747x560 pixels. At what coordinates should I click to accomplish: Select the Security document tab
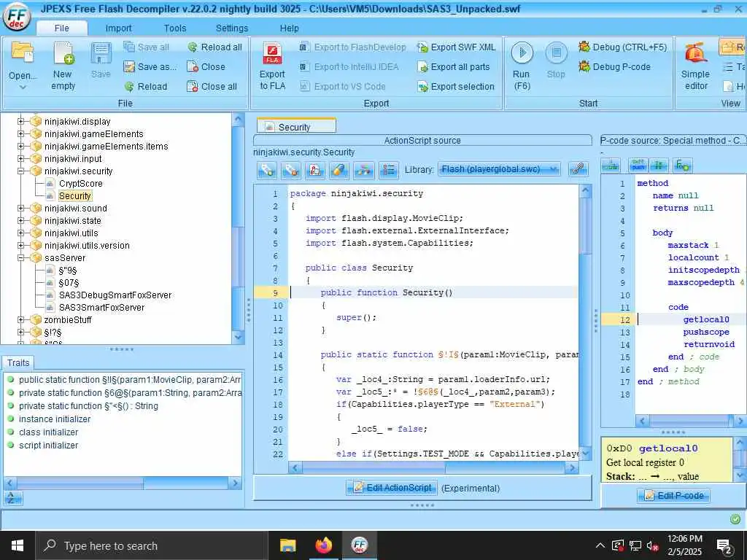click(296, 127)
